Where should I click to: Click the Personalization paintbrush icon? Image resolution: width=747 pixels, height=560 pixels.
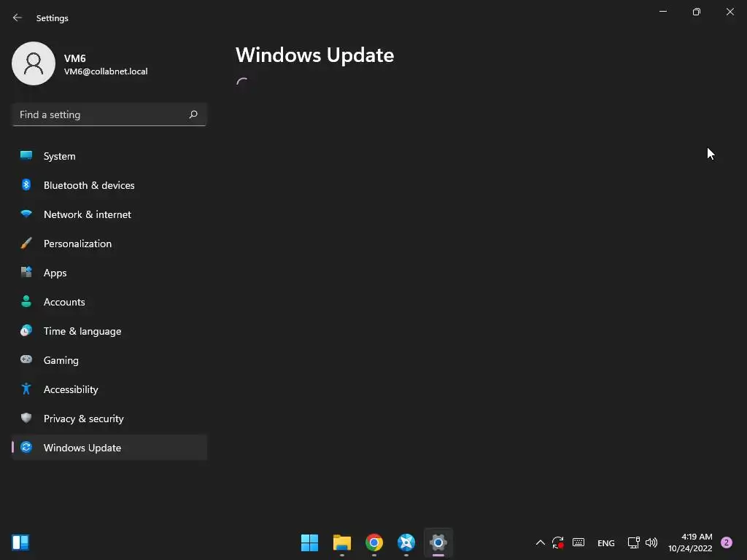click(26, 244)
